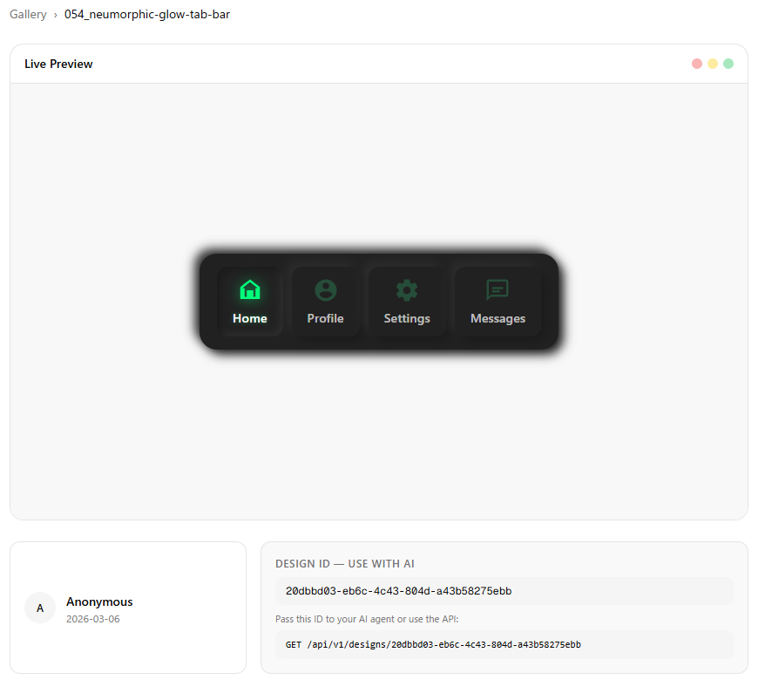Activate the Profile tab

click(x=325, y=301)
